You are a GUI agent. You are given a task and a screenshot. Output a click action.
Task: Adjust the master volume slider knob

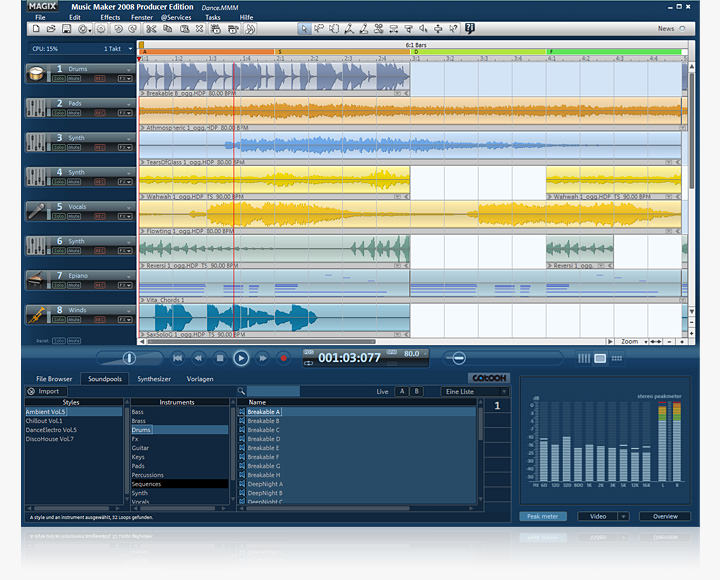click(x=129, y=358)
